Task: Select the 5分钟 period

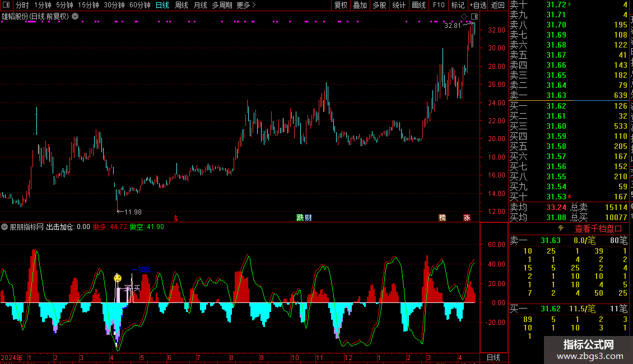Action: point(64,5)
